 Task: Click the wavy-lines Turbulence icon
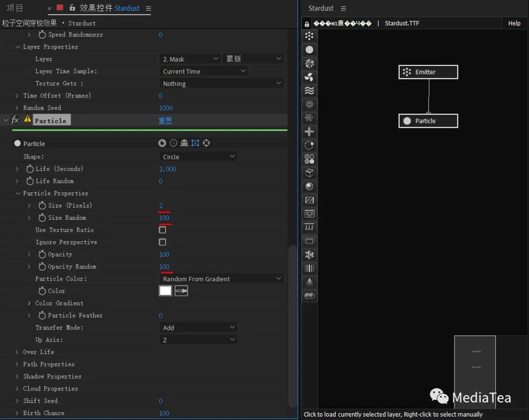click(309, 91)
